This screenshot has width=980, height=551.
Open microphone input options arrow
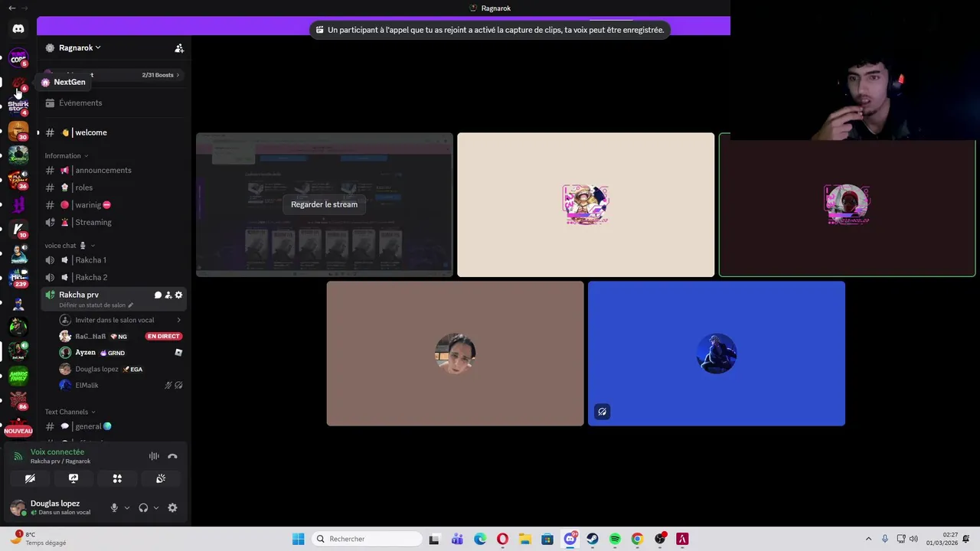(x=127, y=508)
